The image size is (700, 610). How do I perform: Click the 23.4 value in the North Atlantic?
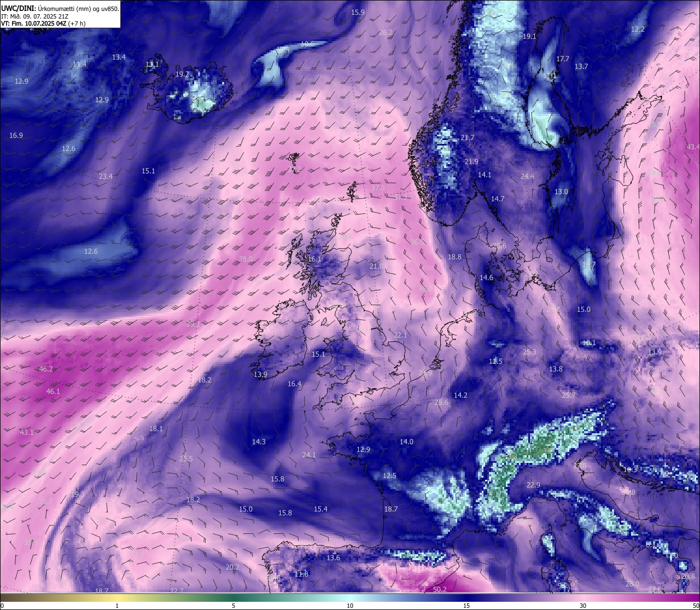106,176
